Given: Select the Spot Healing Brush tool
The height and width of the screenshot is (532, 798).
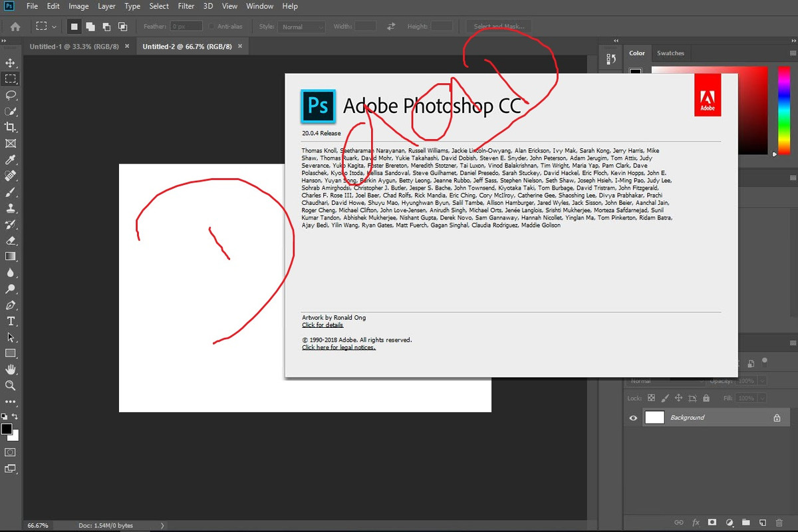Looking at the screenshot, I should [x=11, y=176].
